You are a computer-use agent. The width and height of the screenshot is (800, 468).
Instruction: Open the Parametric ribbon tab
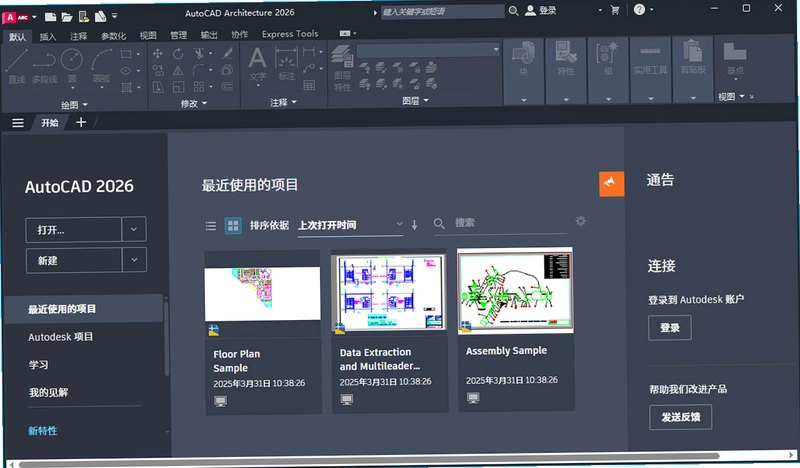click(x=113, y=36)
